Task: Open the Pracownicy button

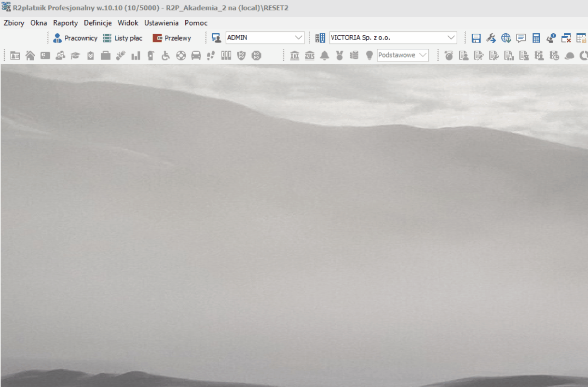Action: point(75,38)
